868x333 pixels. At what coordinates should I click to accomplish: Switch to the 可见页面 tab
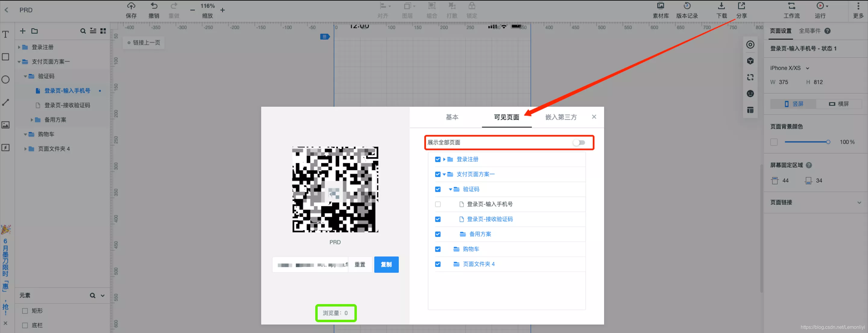(x=506, y=117)
